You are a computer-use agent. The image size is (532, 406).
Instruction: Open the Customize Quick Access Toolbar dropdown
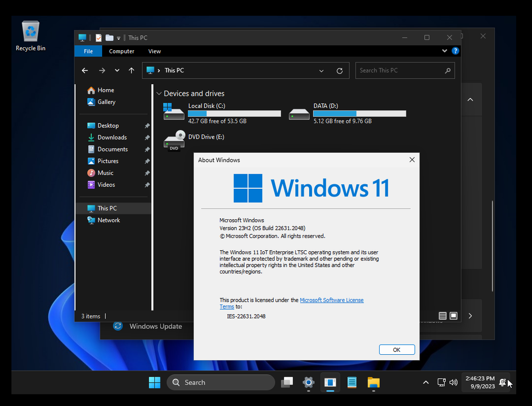point(118,38)
